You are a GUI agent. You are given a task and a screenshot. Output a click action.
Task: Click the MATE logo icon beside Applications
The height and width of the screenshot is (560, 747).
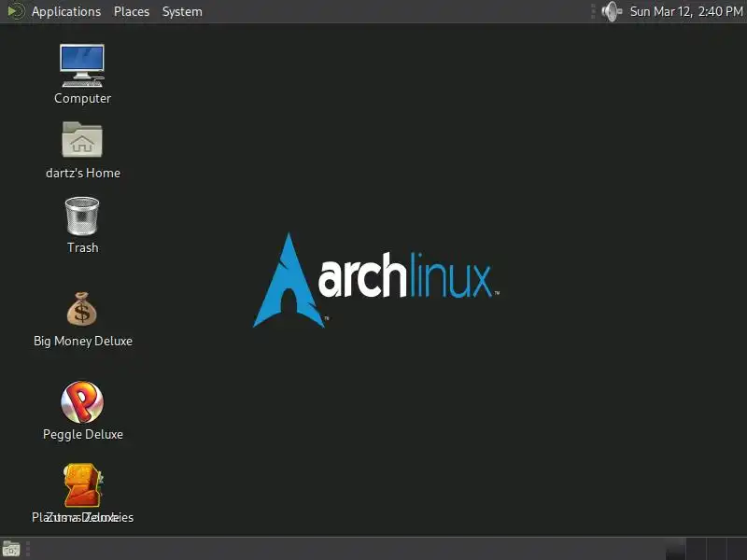(x=16, y=11)
